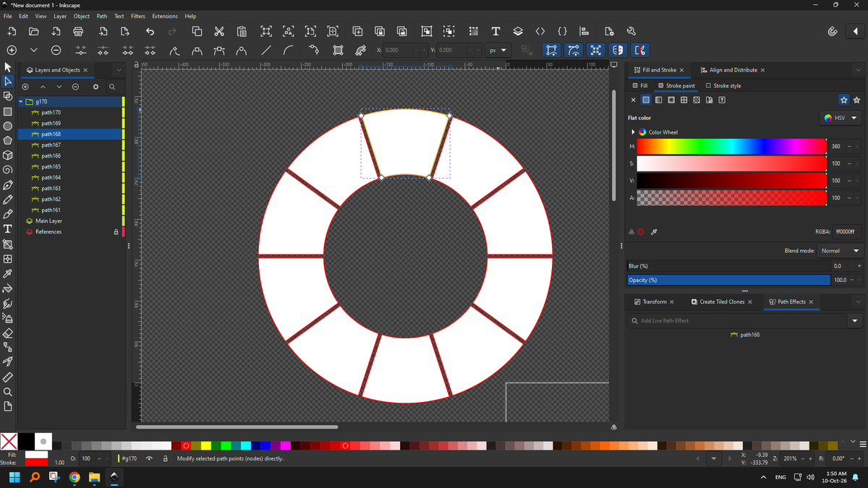
Task: Insert new node with plus icon
Action: click(x=12, y=50)
